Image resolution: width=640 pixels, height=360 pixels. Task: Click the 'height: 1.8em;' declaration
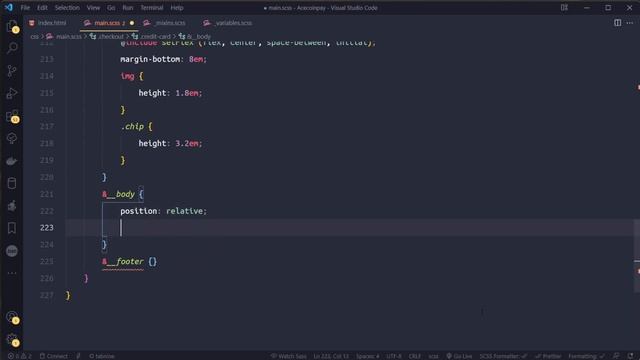coord(170,93)
